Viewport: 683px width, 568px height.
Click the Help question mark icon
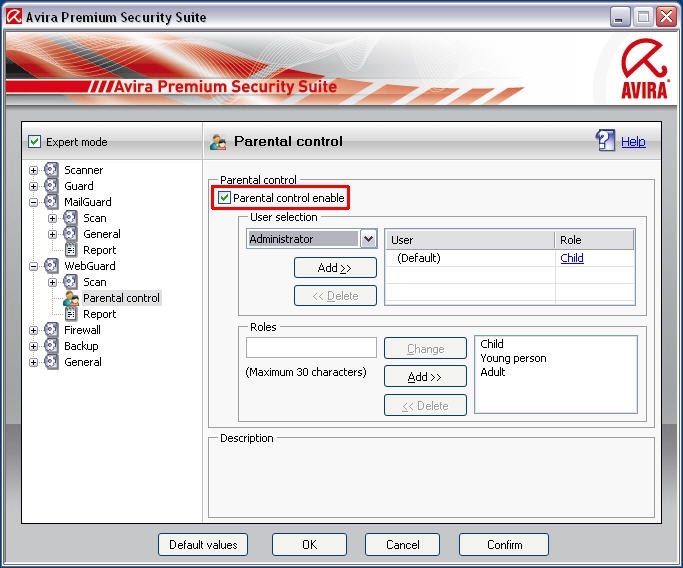pos(605,140)
